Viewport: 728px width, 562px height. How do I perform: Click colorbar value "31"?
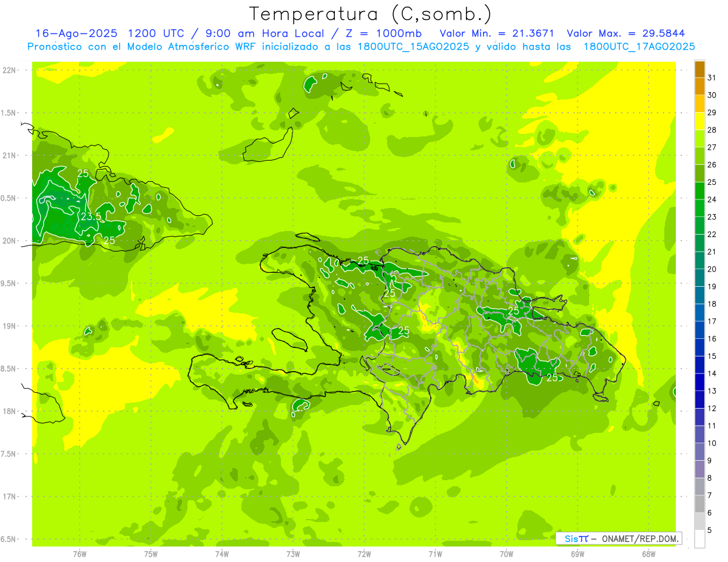click(712, 78)
